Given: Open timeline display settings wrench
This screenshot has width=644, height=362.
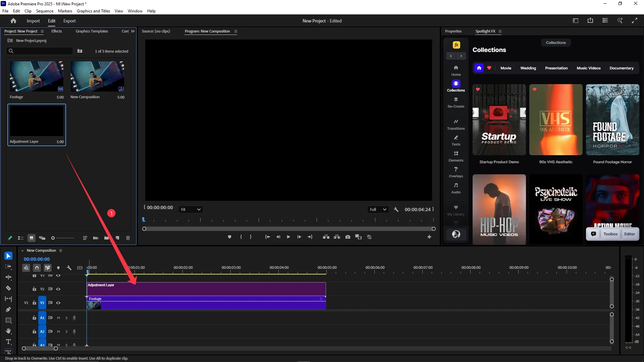Looking at the screenshot, I should (69, 268).
